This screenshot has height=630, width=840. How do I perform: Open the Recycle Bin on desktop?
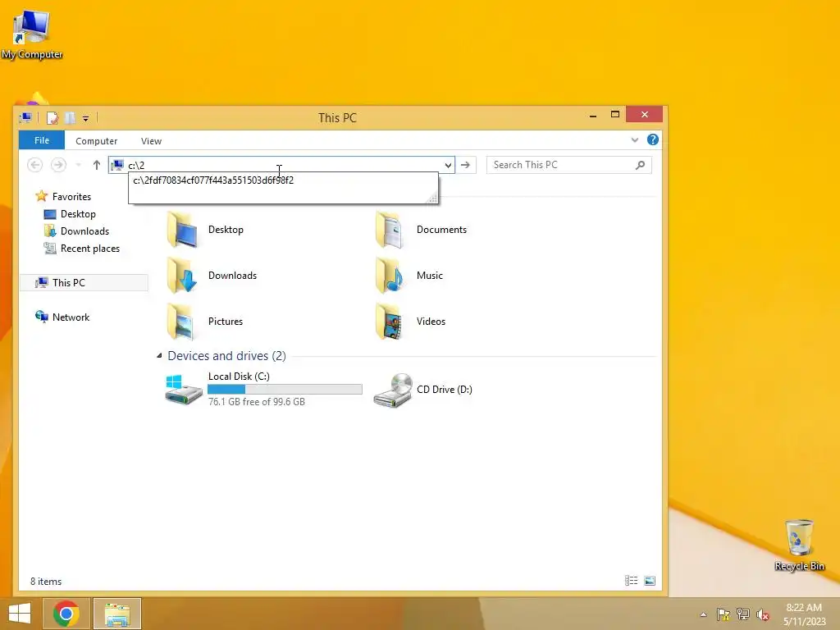[799, 545]
